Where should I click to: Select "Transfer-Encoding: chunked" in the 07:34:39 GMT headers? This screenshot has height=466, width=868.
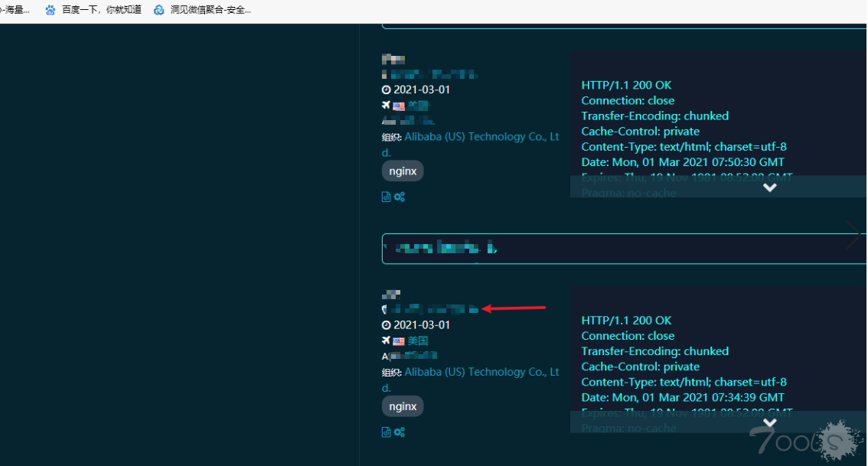pos(655,351)
